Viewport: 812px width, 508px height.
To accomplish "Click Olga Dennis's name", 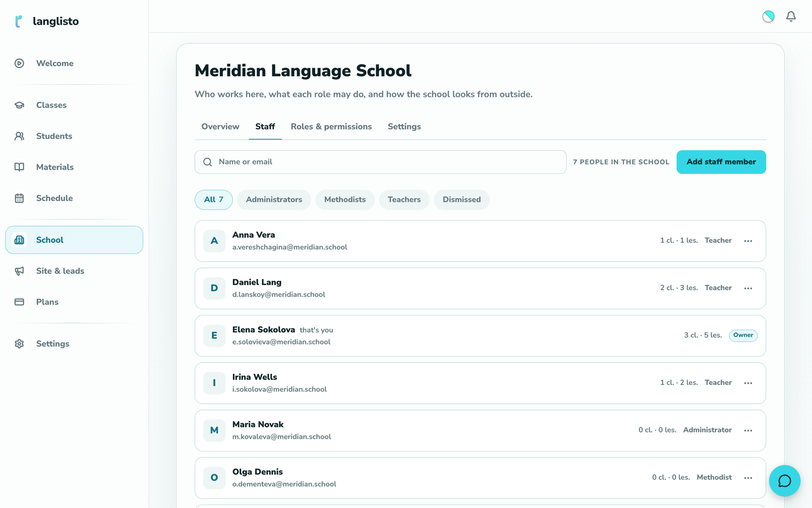I will click(257, 472).
